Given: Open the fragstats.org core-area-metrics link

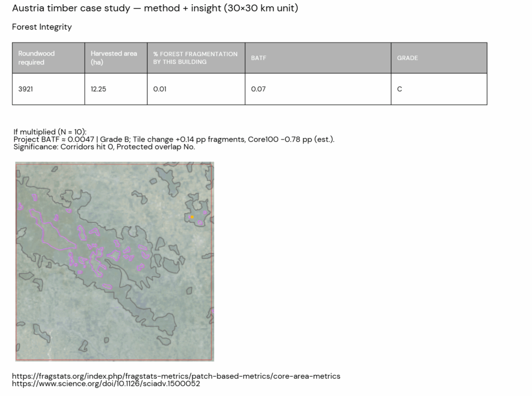Looking at the screenshot, I should coord(176,376).
